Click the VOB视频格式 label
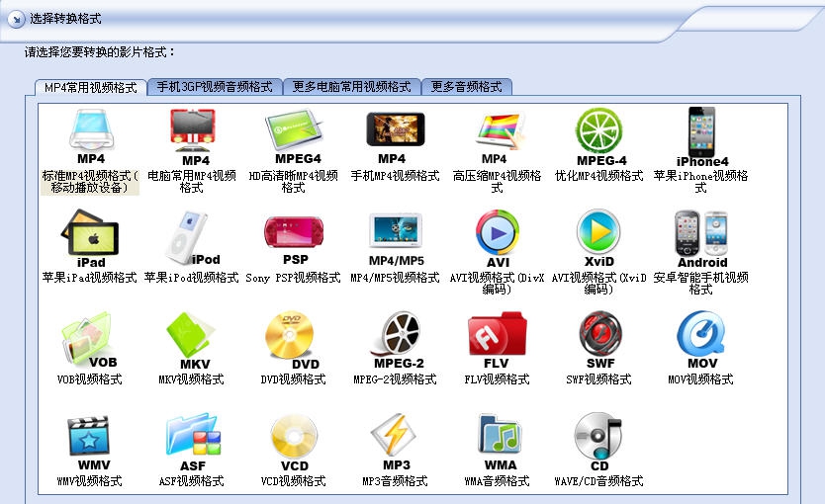This screenshot has width=825, height=504. pos(89,379)
